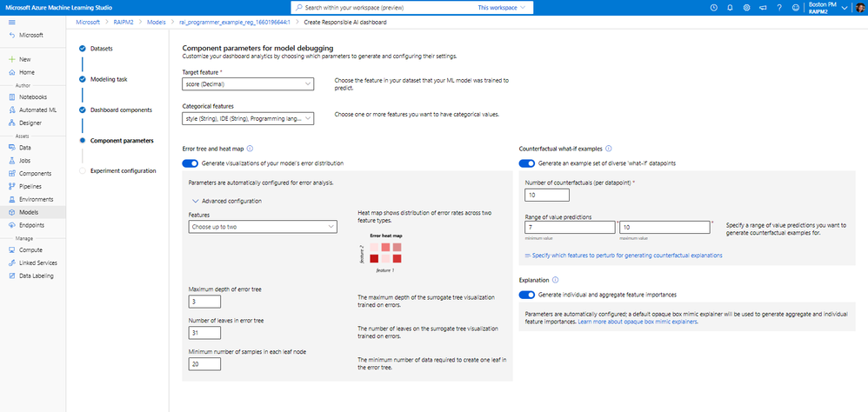Toggle error distribution visualizations switch
868x412 pixels.
pyautogui.click(x=190, y=163)
